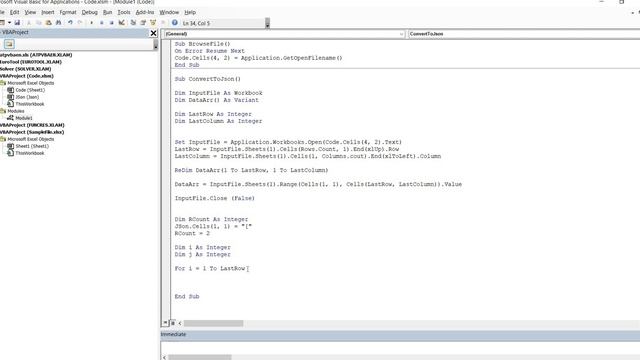Select VBAProject (FUNCRES.XLAM) node
Viewport: 640px width, 360px height.
[32, 125]
